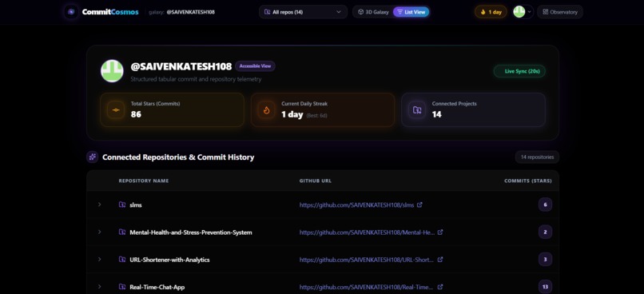Click the URL-Shortener-with-Analytics folder icon
The height and width of the screenshot is (294, 644).
tap(122, 260)
